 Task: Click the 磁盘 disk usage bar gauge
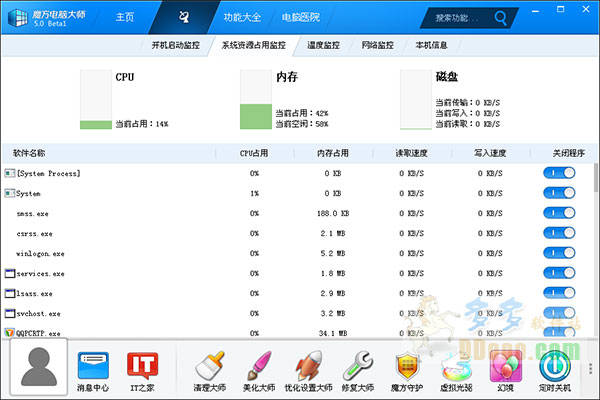click(416, 100)
